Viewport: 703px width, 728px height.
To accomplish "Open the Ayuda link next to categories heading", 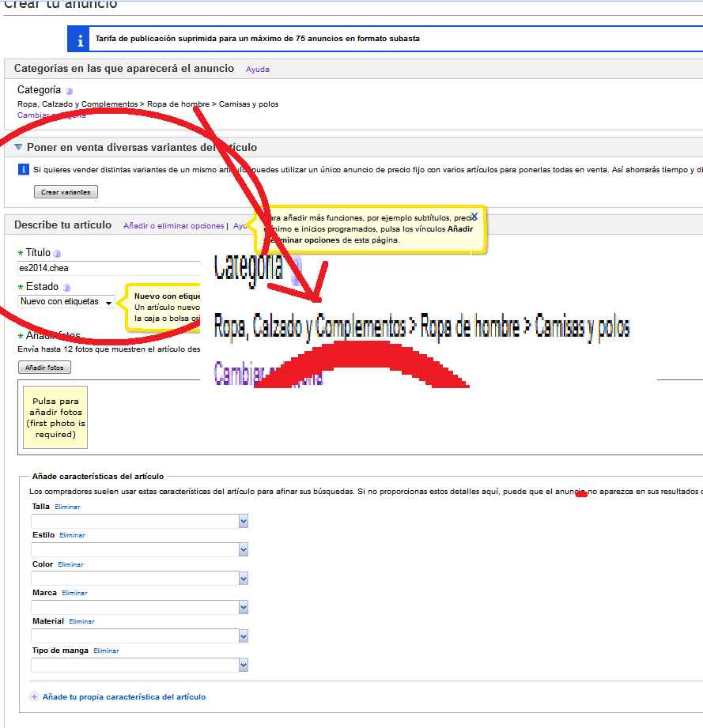I will coord(257,70).
